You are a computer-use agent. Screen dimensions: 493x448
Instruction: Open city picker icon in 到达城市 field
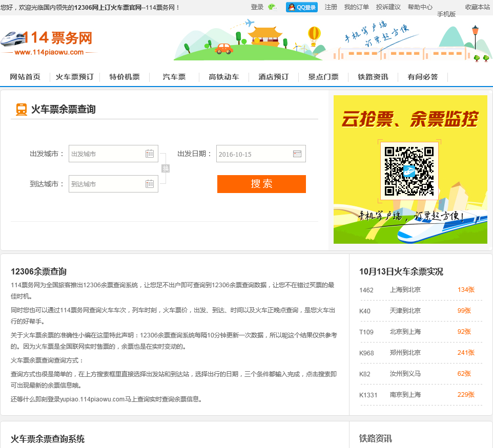[x=150, y=184]
